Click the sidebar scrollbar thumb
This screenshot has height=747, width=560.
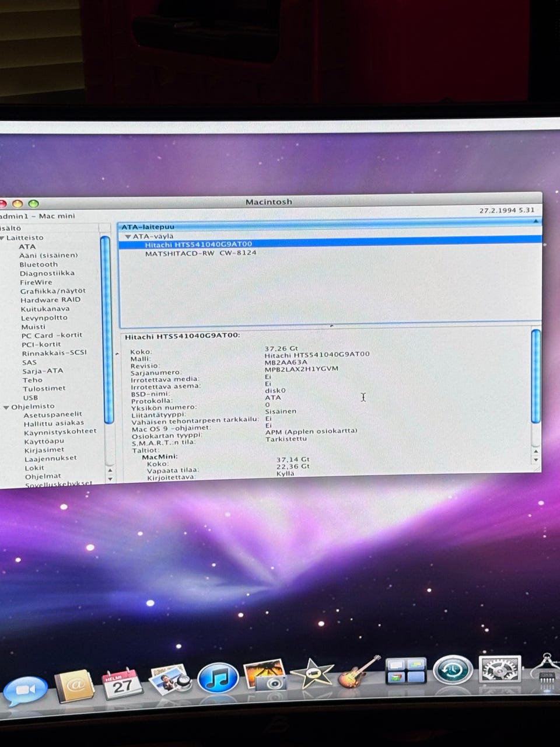tap(107, 329)
